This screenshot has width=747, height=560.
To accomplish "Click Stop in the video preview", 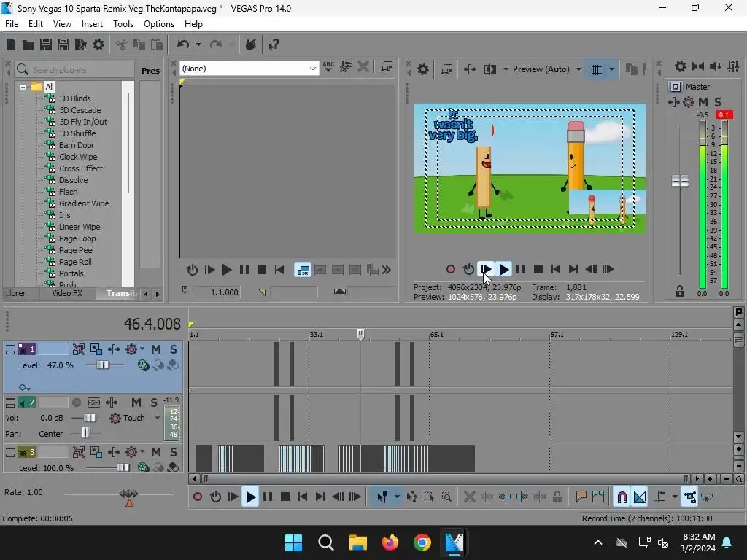I will click(538, 270).
